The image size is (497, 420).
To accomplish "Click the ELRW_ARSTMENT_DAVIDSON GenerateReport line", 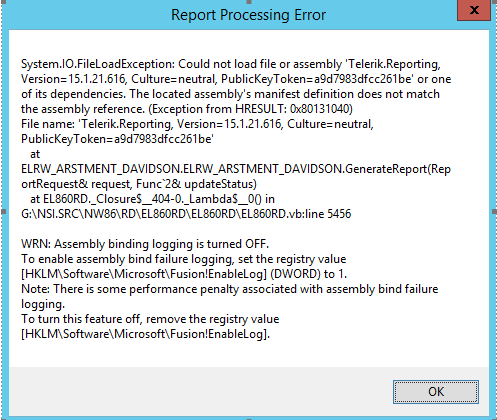I will 236,169.
